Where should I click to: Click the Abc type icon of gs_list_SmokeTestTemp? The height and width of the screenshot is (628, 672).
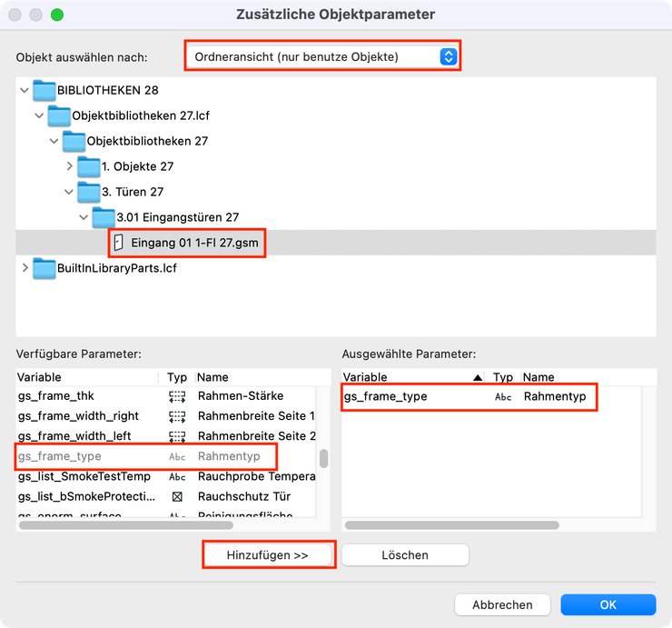tap(177, 476)
